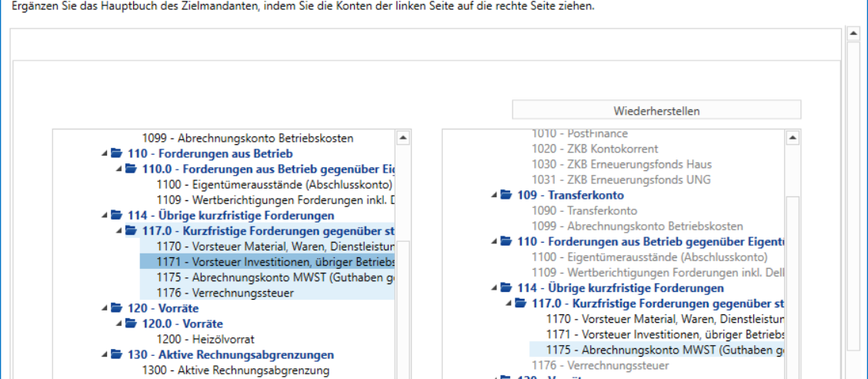Select 1109 - Wertberichtigungen in right tree

point(658,273)
